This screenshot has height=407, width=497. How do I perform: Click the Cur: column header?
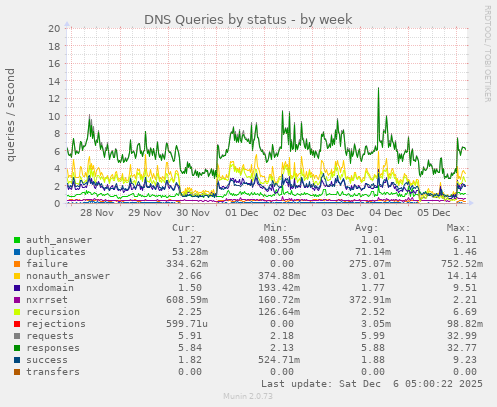[x=184, y=228]
